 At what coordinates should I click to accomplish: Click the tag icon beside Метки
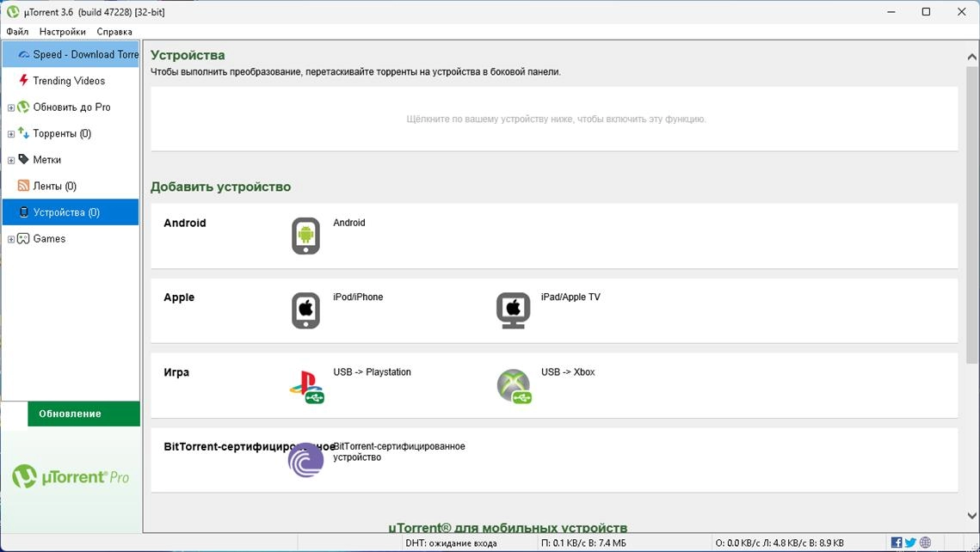(24, 159)
